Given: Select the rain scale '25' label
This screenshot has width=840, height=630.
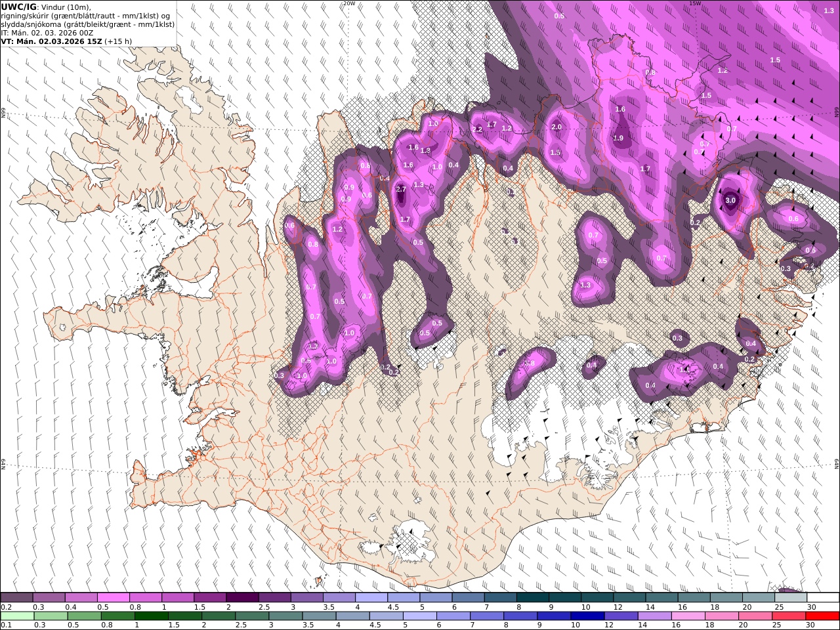Looking at the screenshot, I should [776, 625].
